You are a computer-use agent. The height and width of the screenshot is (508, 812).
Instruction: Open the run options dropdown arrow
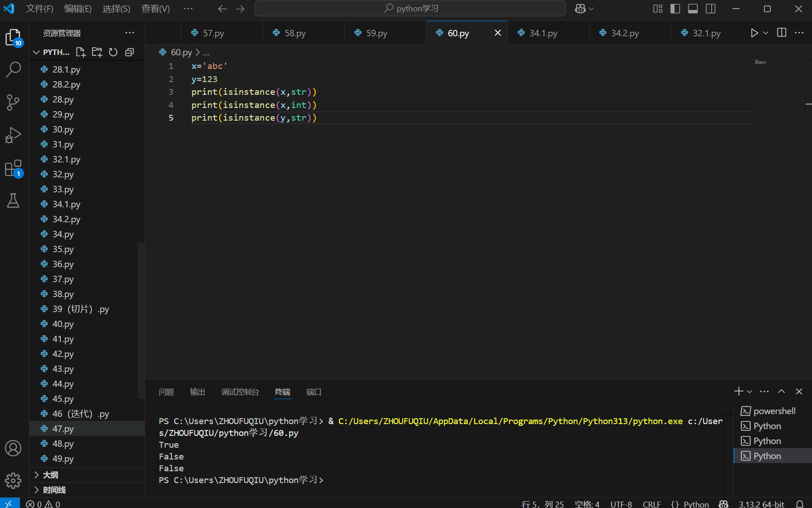pos(766,33)
